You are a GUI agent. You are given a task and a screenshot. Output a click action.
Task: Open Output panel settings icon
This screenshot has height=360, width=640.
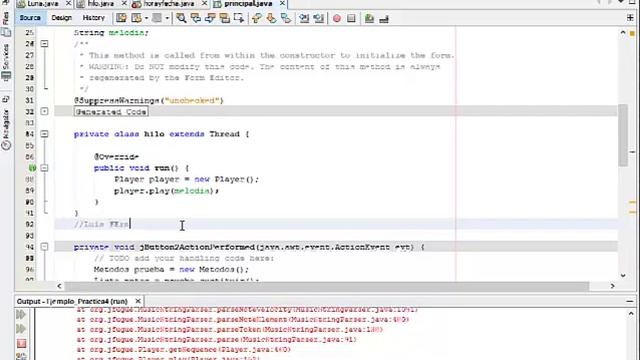21,356
